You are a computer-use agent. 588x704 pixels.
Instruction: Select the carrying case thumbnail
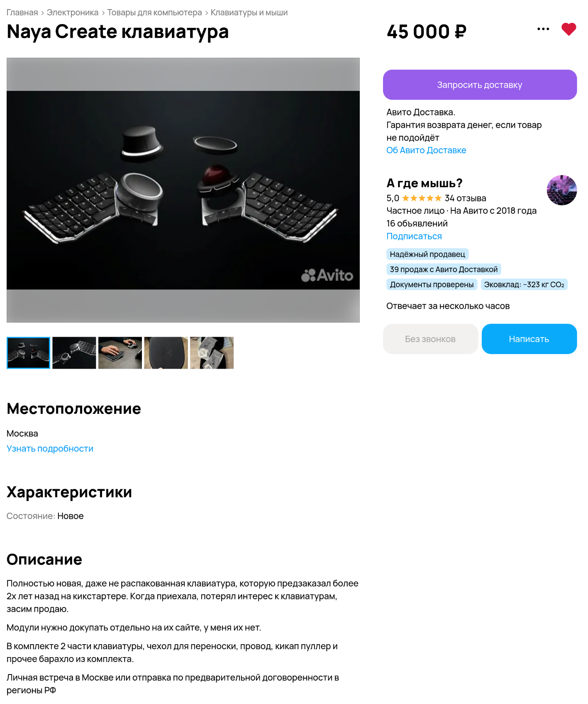166,353
